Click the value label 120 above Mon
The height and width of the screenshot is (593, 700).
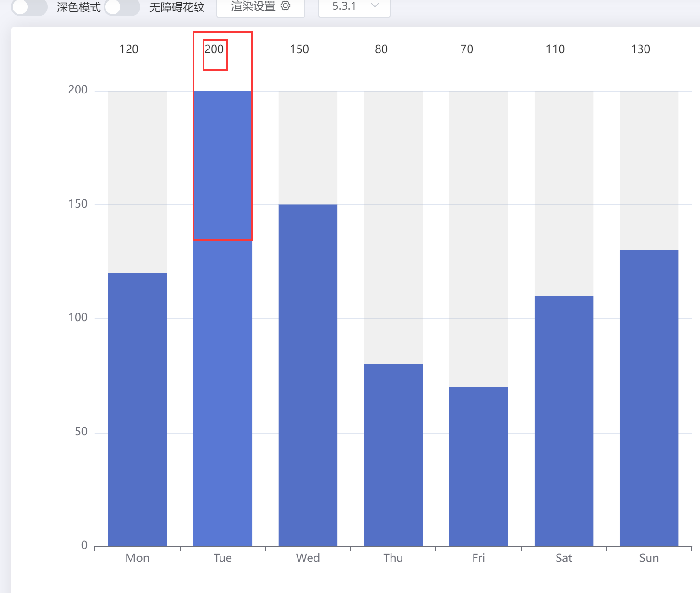[129, 49]
